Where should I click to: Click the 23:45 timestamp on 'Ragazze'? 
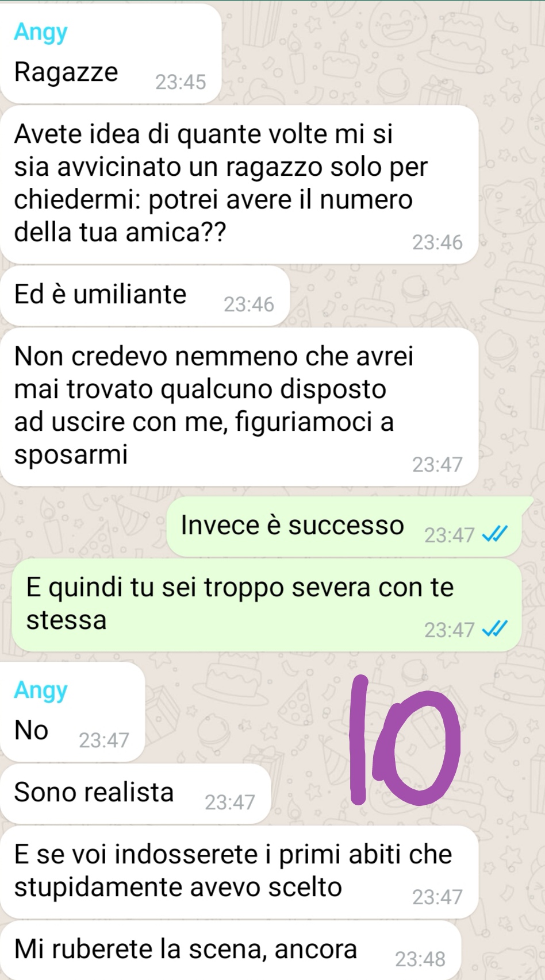click(181, 82)
